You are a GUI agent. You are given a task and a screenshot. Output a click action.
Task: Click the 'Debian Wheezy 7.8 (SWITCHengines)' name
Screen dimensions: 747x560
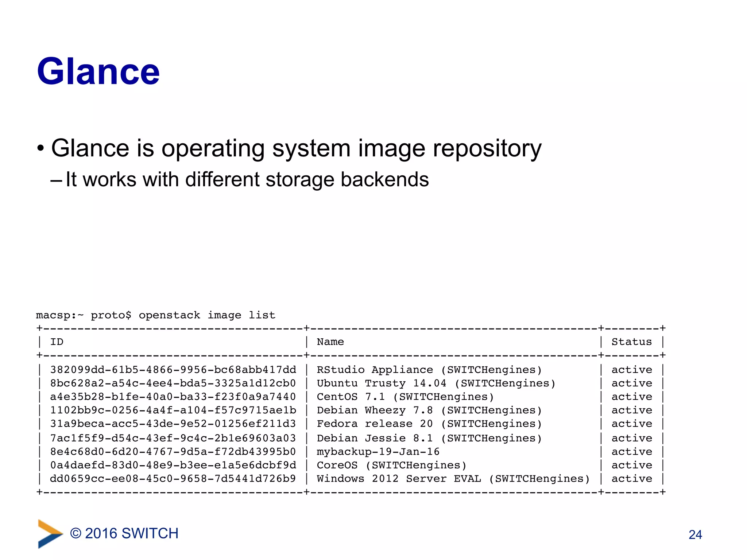coord(429,411)
